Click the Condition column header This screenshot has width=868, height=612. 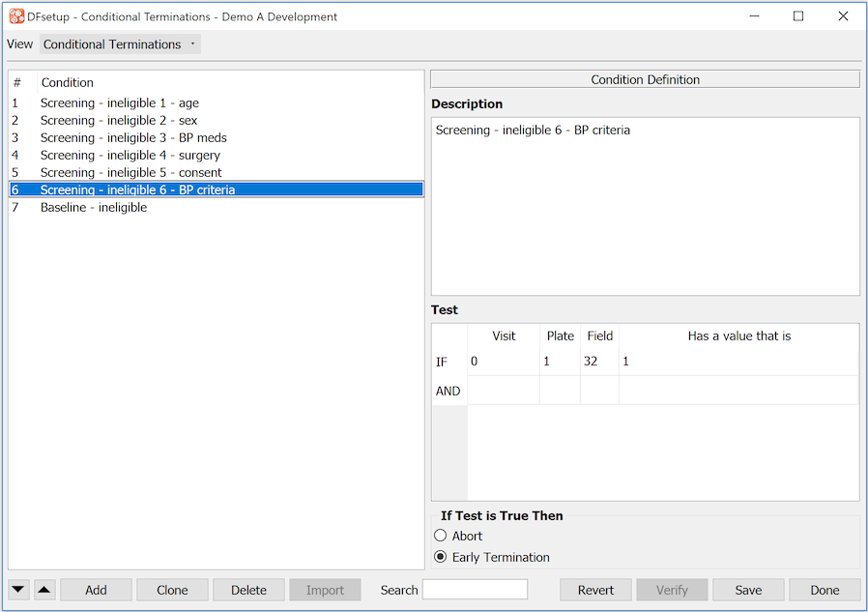pos(68,83)
